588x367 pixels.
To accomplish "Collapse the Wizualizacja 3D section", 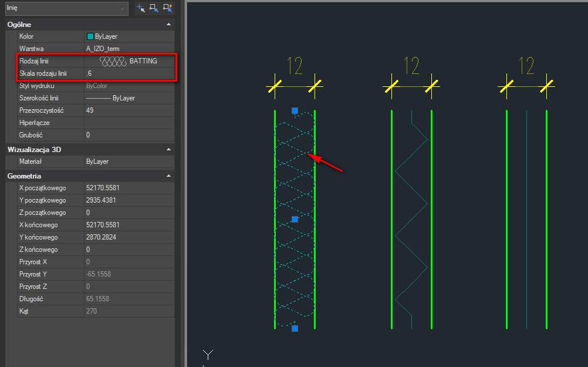I will point(169,150).
